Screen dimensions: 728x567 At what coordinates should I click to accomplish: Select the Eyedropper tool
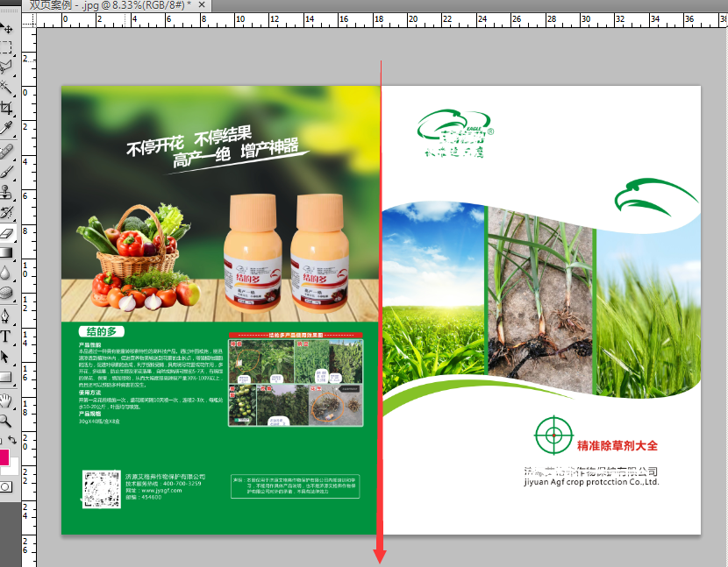6,128
